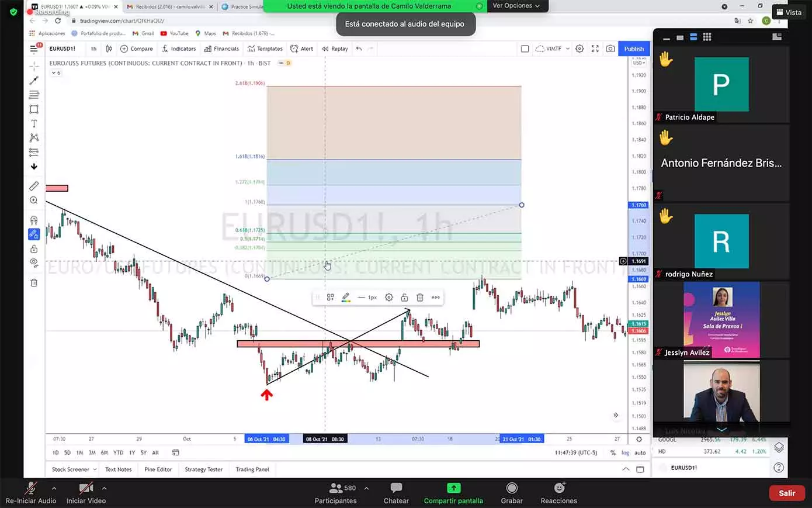Open Zoom Ver Opciones dropdown

[516, 6]
